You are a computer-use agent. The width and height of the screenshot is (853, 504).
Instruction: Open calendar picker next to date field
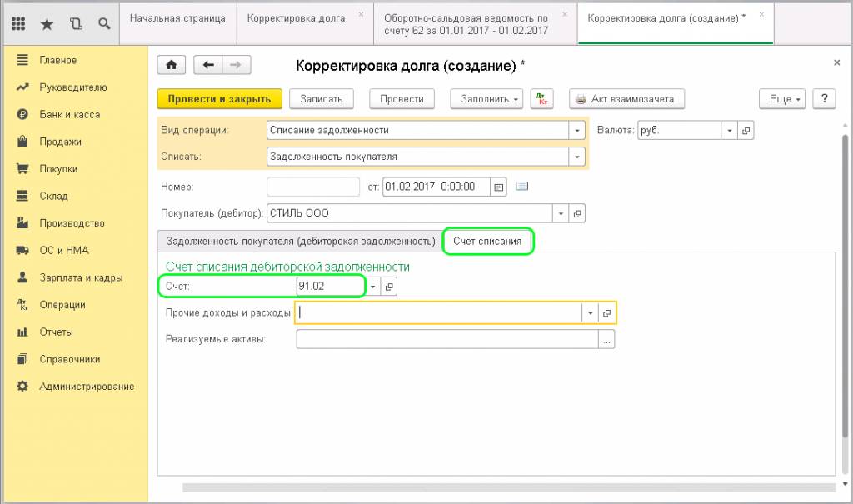click(498, 187)
